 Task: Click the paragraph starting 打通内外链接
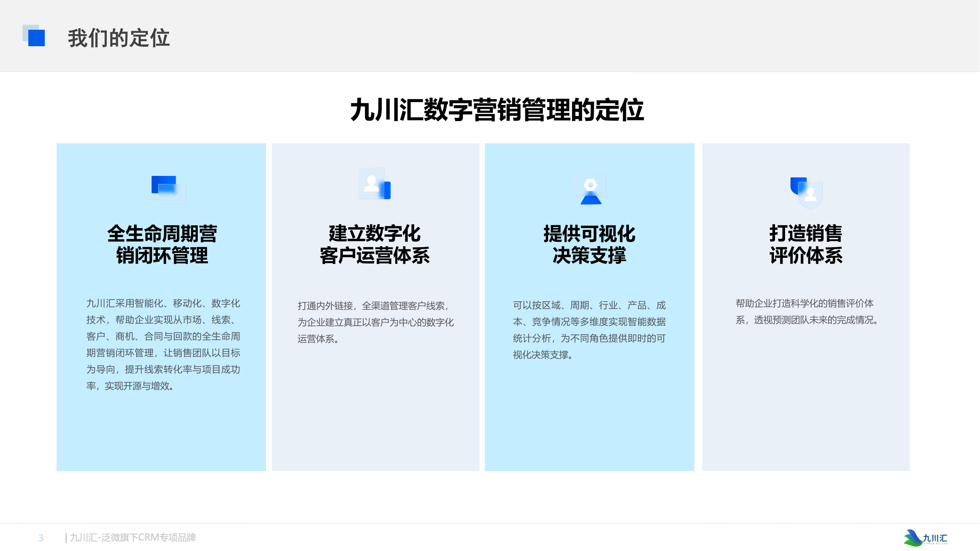point(376,322)
